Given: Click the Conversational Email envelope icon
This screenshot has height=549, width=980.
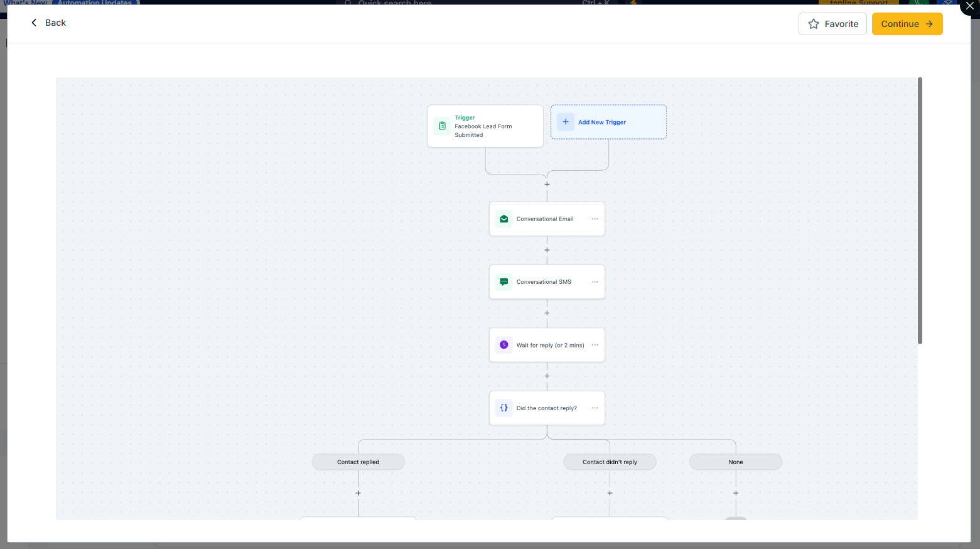Looking at the screenshot, I should 504,219.
